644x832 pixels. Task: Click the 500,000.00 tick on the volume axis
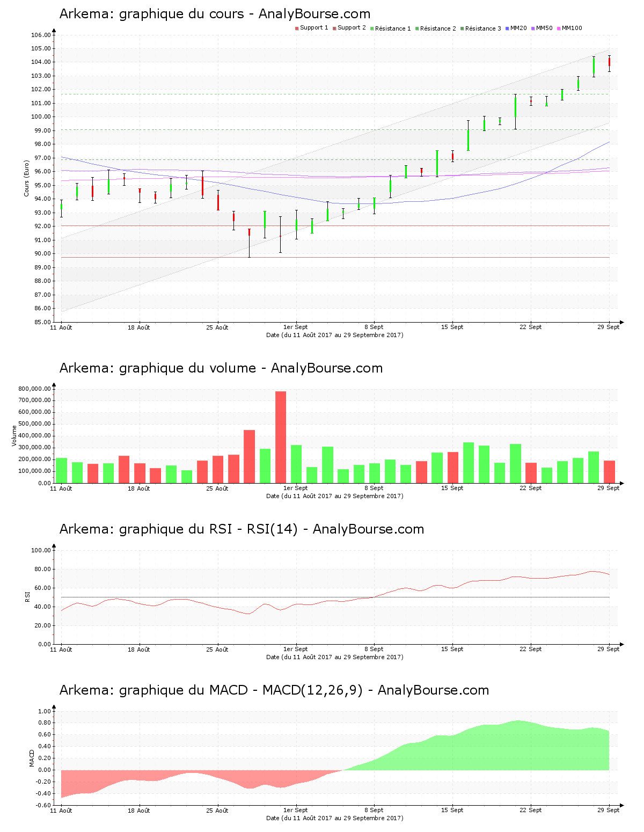(34, 424)
